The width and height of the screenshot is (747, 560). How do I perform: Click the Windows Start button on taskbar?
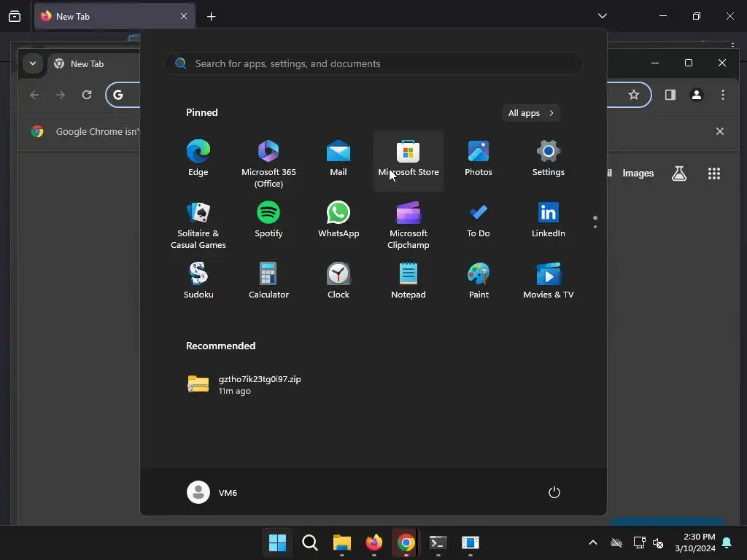point(277,542)
